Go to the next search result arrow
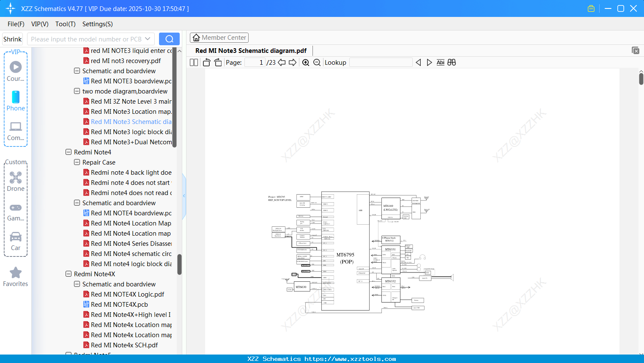The width and height of the screenshot is (644, 363). pyautogui.click(x=429, y=62)
